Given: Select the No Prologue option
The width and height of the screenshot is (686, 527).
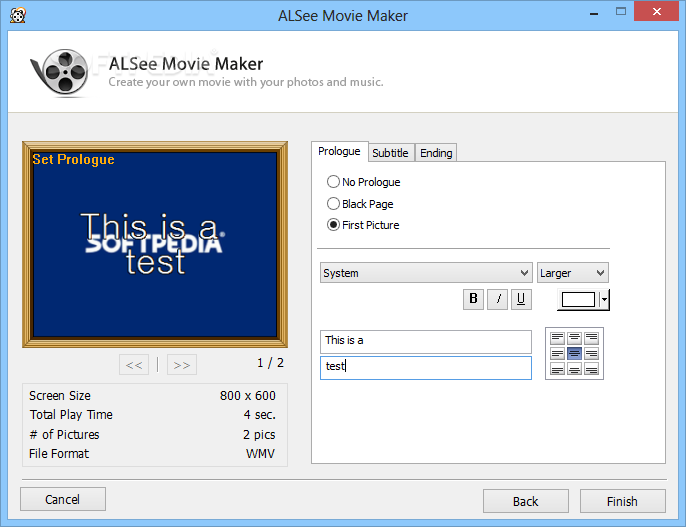Looking at the screenshot, I should [363, 182].
